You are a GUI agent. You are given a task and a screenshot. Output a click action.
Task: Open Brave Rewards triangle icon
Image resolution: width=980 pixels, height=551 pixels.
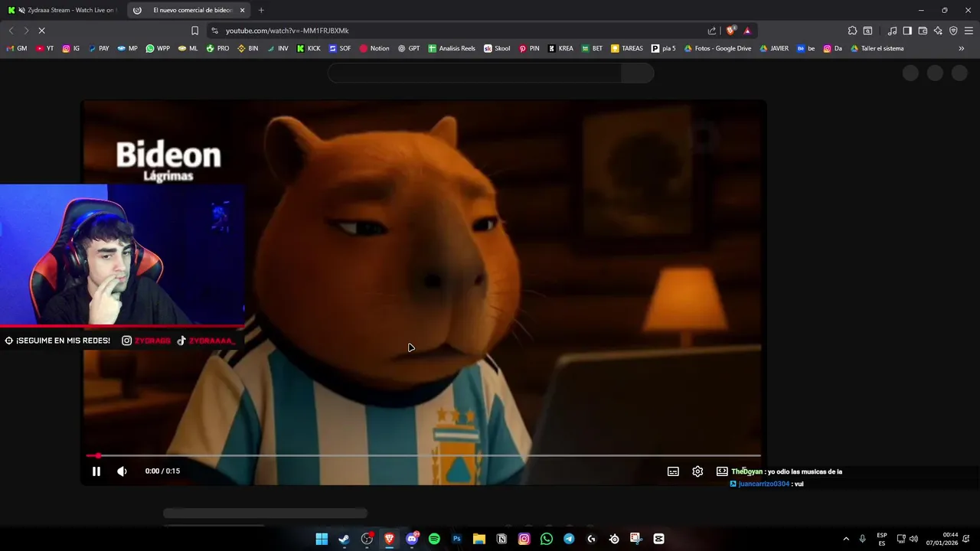pos(747,31)
